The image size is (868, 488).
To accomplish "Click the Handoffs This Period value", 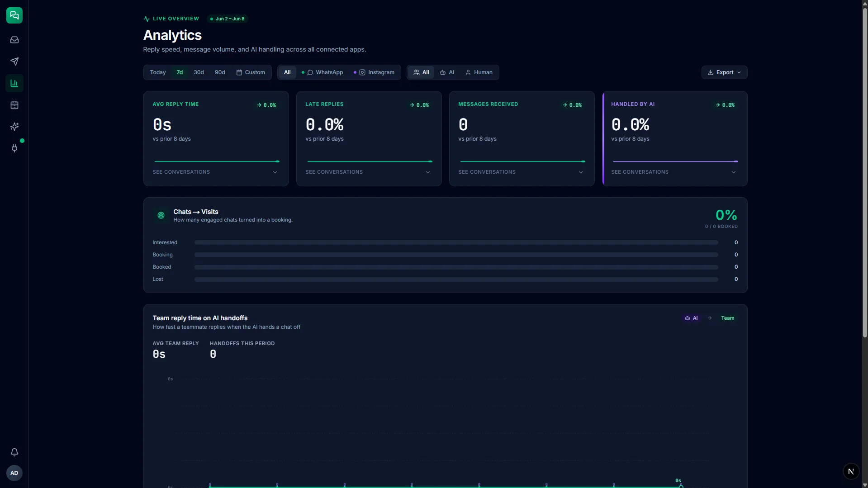I will click(x=213, y=355).
